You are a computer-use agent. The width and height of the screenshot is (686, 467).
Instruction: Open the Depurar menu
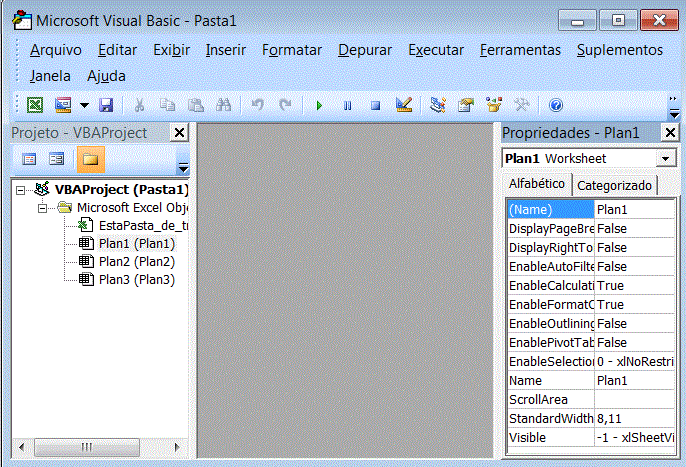(x=365, y=50)
